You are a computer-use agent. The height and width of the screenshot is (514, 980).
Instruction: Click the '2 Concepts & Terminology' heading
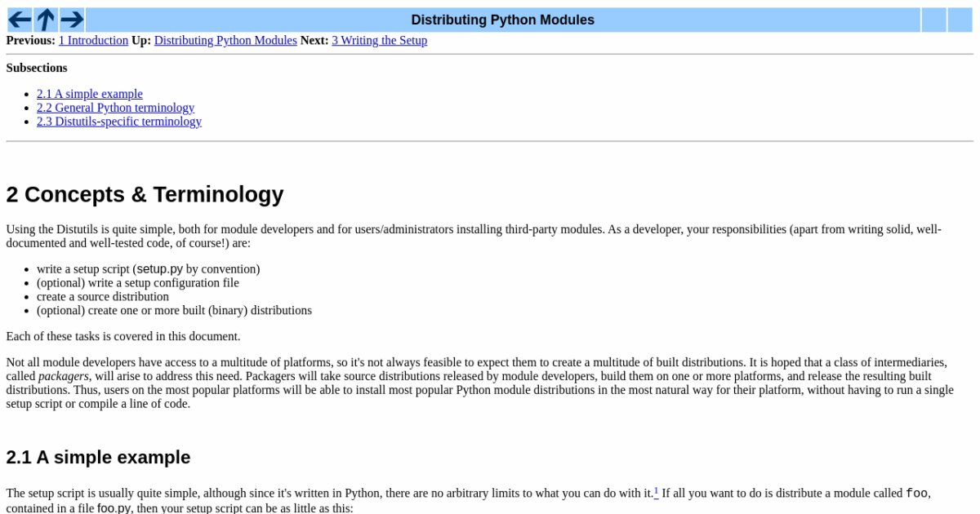click(145, 194)
